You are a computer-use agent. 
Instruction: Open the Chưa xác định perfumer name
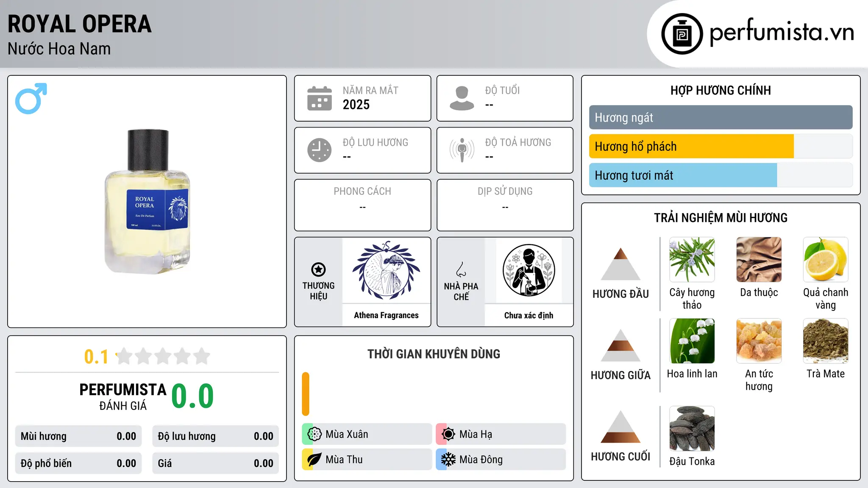coord(529,315)
